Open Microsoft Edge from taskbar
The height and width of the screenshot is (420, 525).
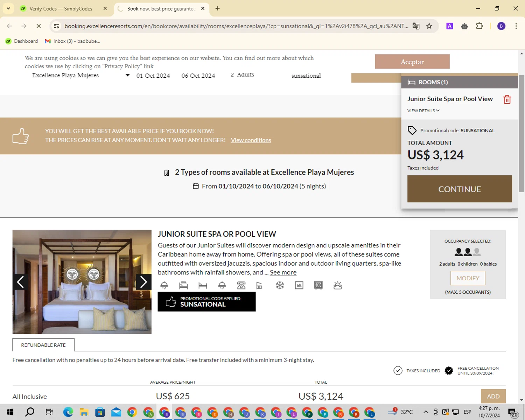pos(68,412)
